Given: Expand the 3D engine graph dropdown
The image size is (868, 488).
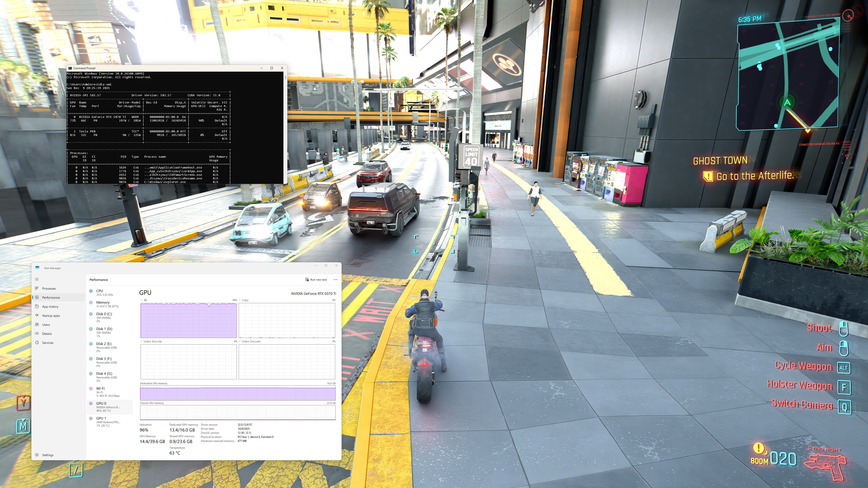Looking at the screenshot, I should pyautogui.click(x=142, y=300).
